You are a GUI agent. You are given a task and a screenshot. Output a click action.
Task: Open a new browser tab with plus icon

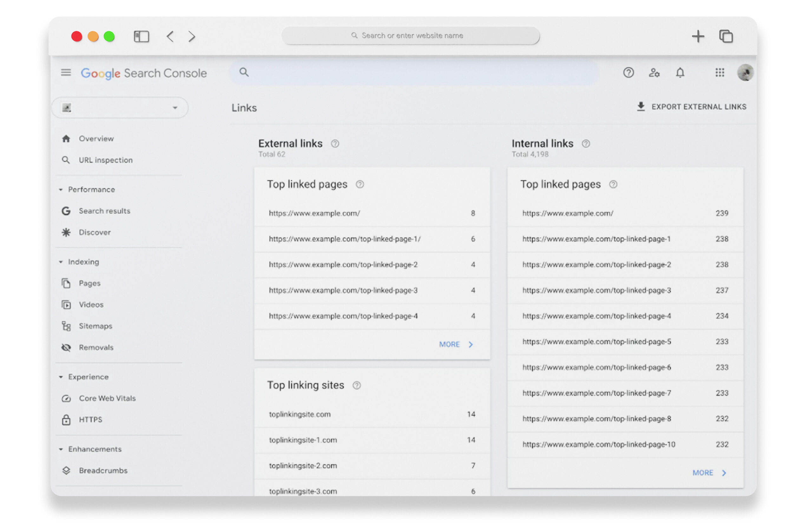(x=698, y=36)
